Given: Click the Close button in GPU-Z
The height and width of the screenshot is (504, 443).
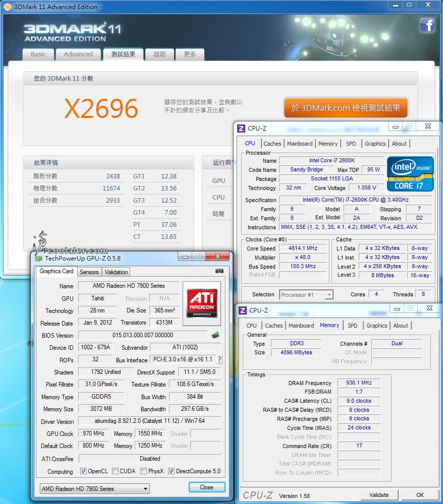Looking at the screenshot, I should point(206,487).
